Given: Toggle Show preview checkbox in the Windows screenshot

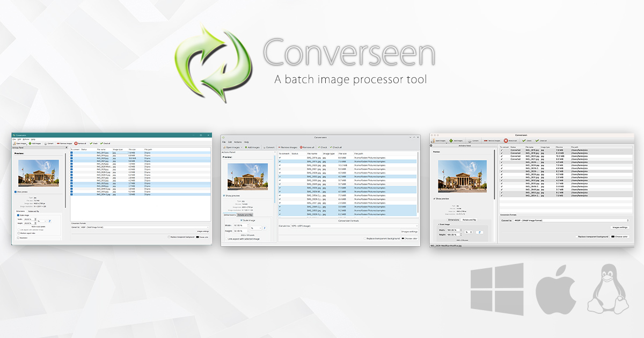Looking at the screenshot, I should click(16, 192).
